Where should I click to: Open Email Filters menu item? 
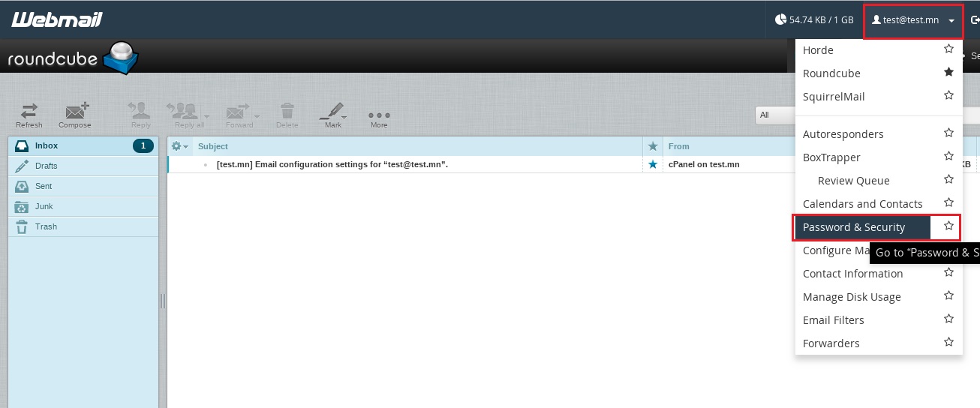pyautogui.click(x=834, y=320)
